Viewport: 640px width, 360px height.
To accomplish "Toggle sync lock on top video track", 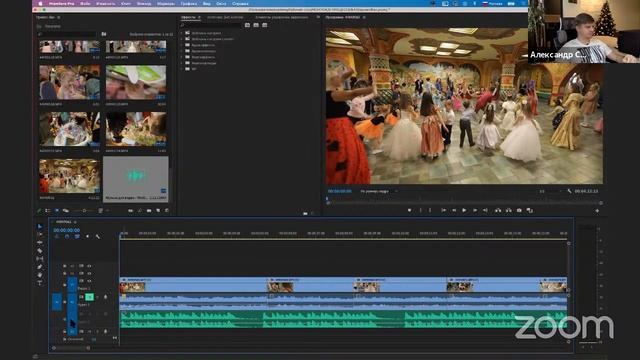I will click(81, 266).
